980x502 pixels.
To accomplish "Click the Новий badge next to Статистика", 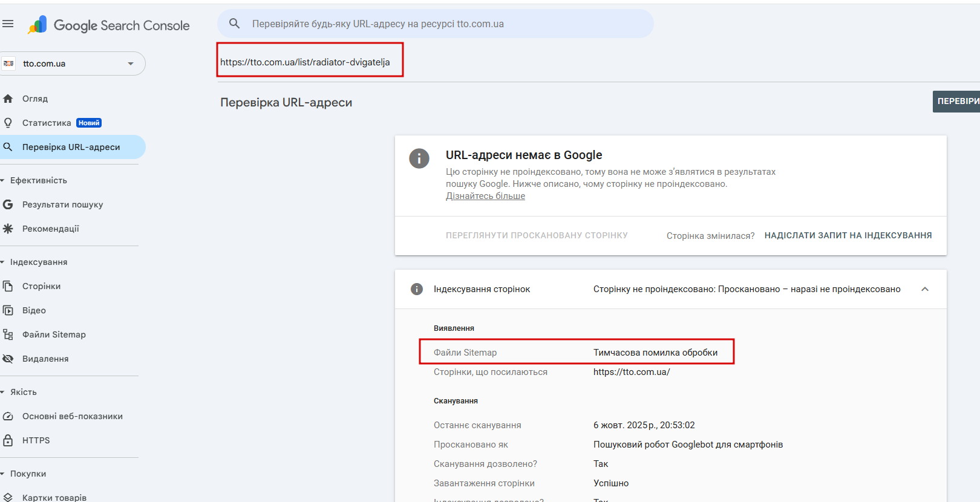I will [x=89, y=123].
